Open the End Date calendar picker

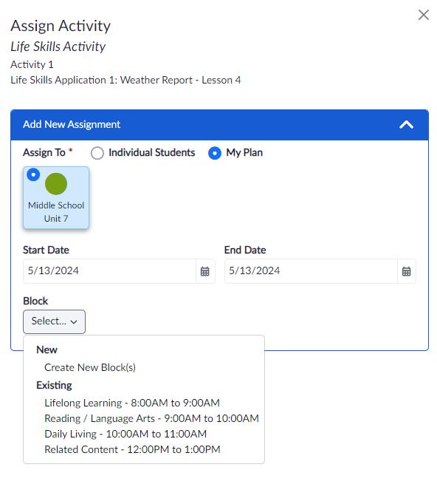(406, 271)
